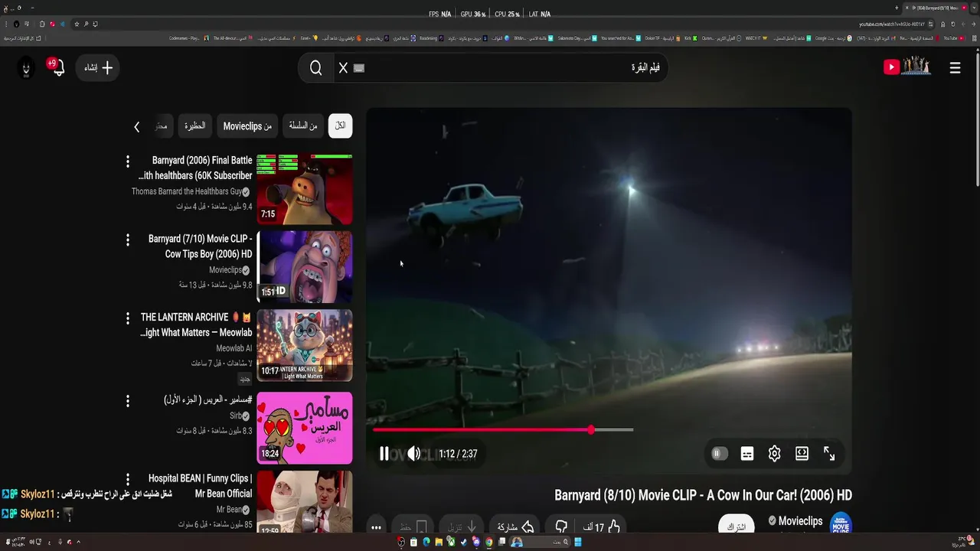Select the من السلسلة filter chip

303,126
